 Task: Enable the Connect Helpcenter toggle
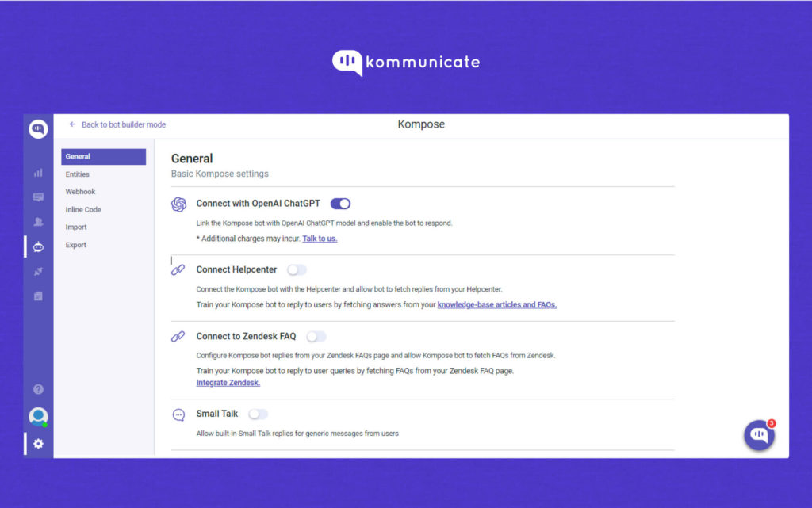pyautogui.click(x=297, y=269)
